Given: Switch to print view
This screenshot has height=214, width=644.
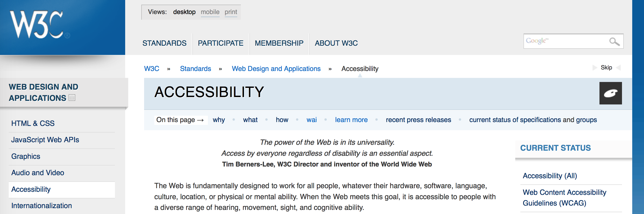Looking at the screenshot, I should 231,12.
